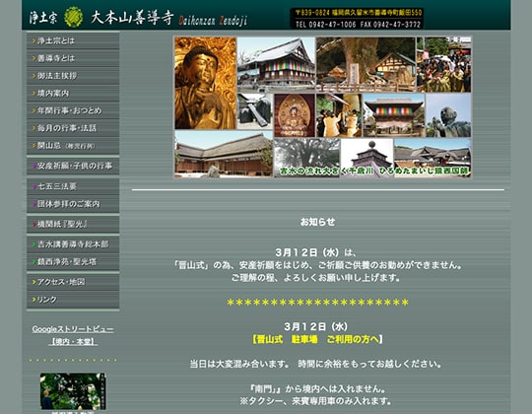Click the thumbnail image below the dotted line
This screenshot has width=532, height=414.
73,391
